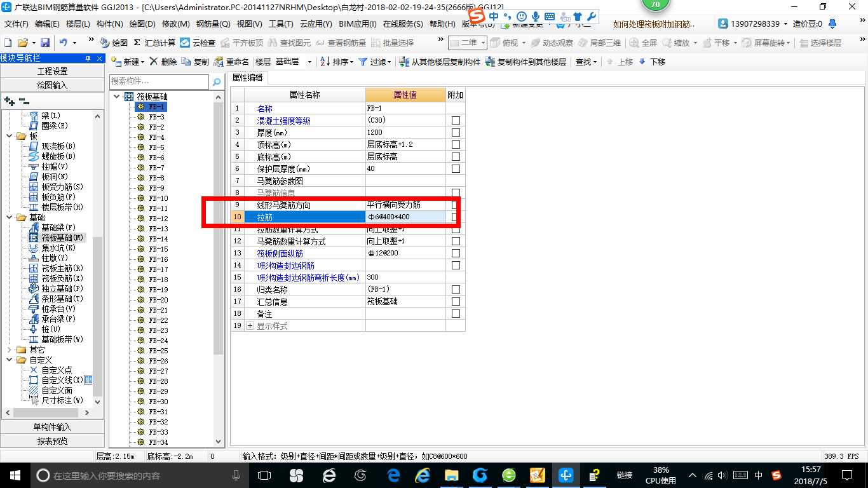
Task: Toggle 附加 checkbox for 马凳筋数量计算方式
Action: pyautogui.click(x=456, y=241)
